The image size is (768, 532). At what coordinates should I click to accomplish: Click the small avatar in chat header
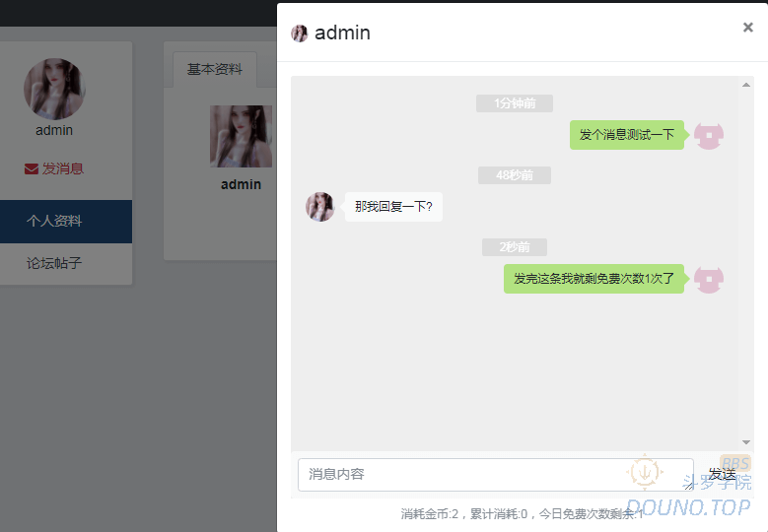point(300,33)
